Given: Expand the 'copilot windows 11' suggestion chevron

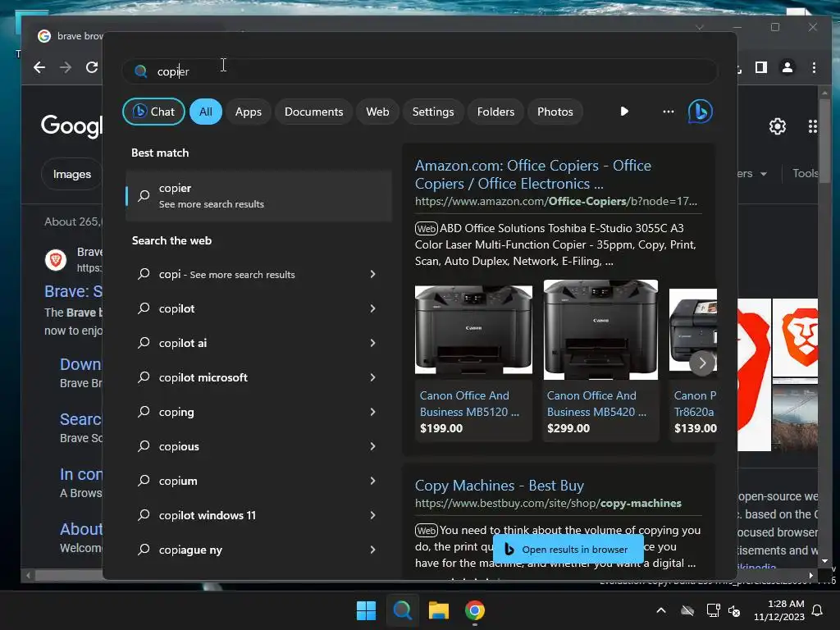Looking at the screenshot, I should (373, 515).
